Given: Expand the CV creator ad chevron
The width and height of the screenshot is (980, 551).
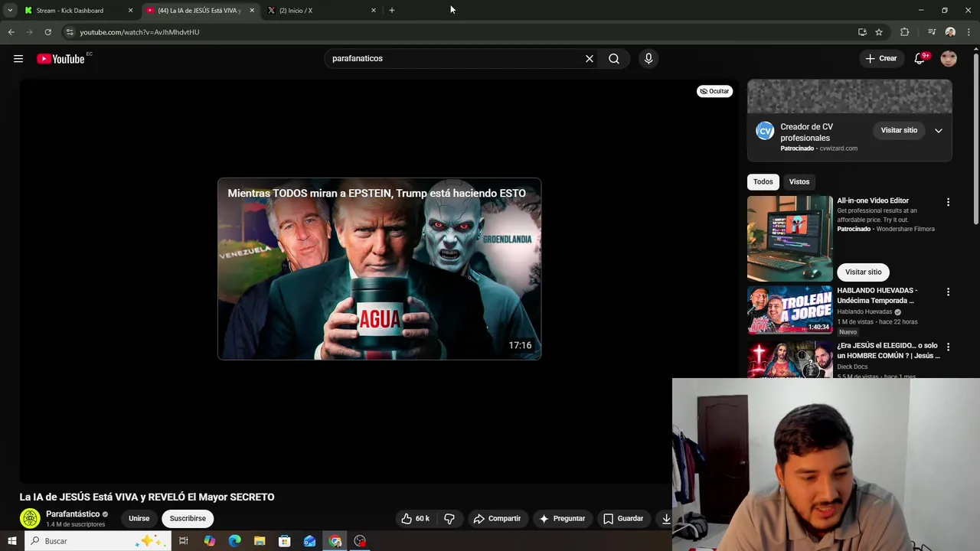Looking at the screenshot, I should tap(939, 131).
